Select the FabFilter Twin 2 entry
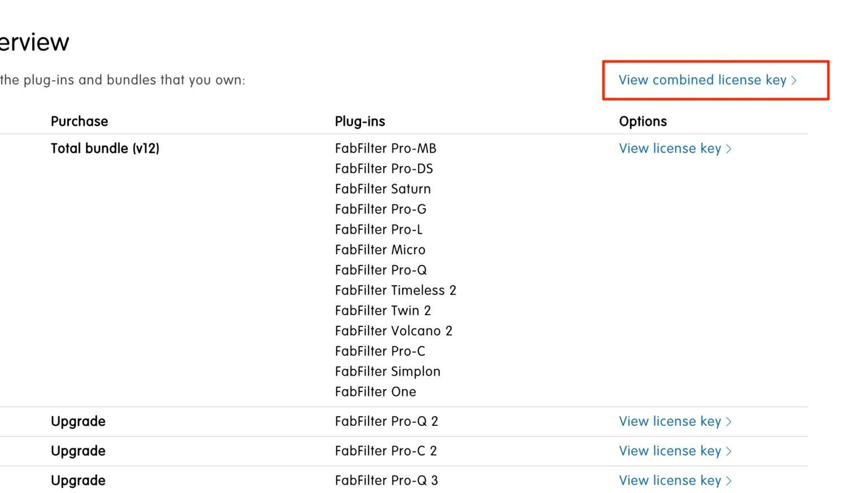The image size is (868, 493). 383,311
